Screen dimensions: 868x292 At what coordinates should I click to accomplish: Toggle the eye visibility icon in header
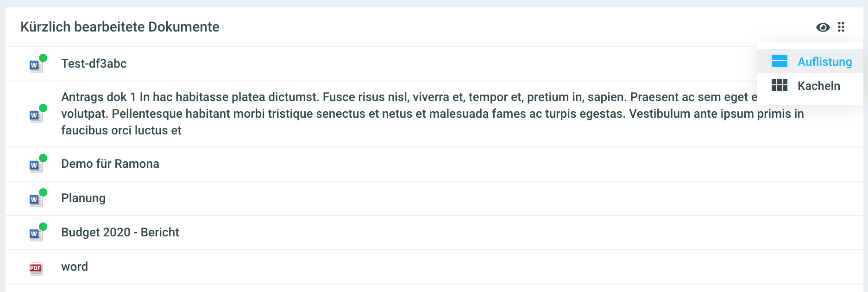[x=823, y=27]
